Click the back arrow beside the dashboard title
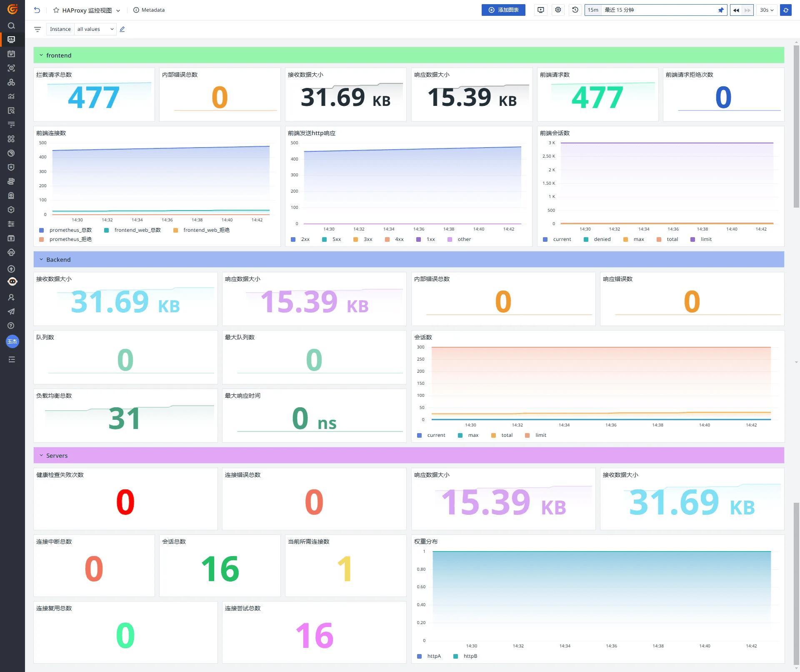 tap(37, 10)
